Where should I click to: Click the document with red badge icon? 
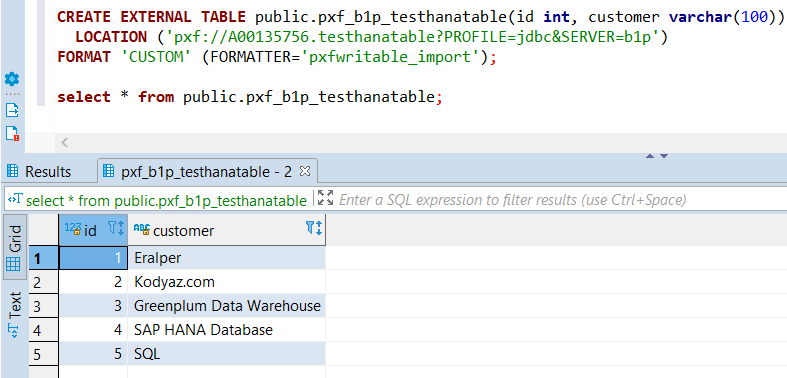pos(12,133)
